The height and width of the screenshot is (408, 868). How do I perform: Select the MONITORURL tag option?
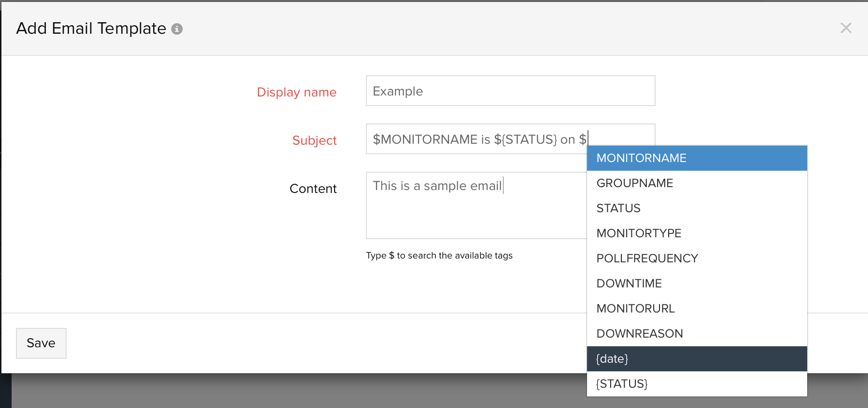pos(696,309)
